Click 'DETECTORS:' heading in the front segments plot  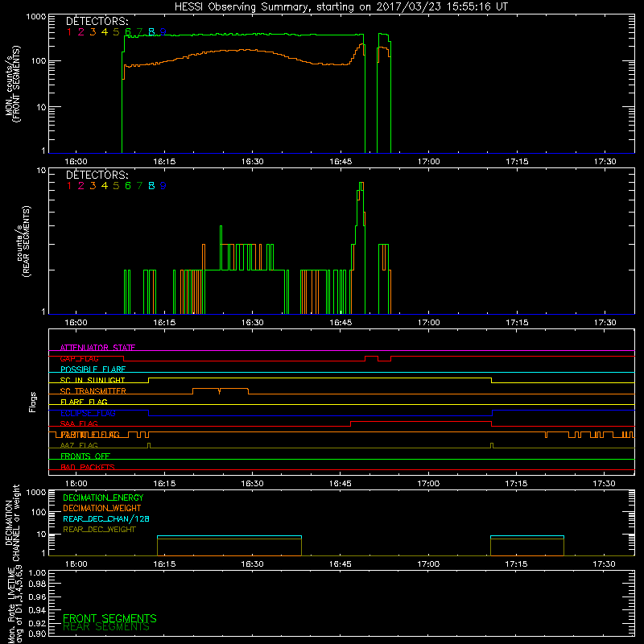[x=97, y=21]
